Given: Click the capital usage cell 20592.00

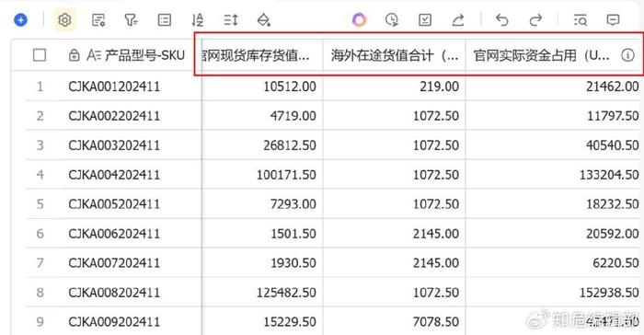Looking at the screenshot, I should [x=553, y=234].
